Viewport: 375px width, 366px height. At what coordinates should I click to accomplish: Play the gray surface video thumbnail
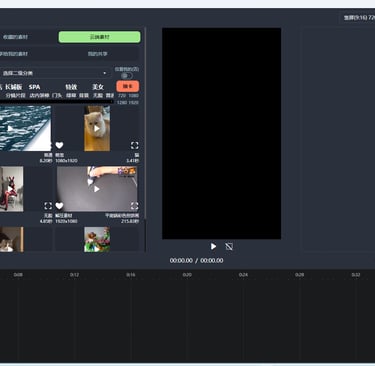pos(97,189)
